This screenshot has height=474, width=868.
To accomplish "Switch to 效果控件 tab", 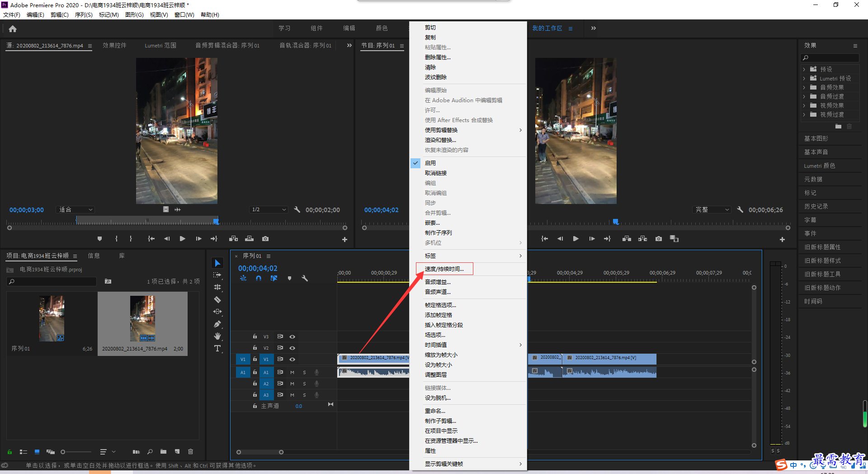I will coord(114,45).
